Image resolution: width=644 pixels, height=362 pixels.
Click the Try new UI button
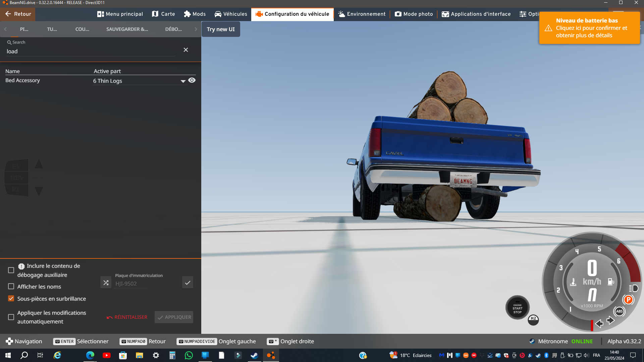[x=221, y=29]
